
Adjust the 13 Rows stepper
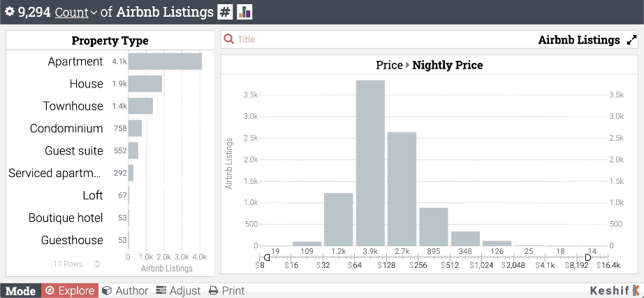pyautogui.click(x=97, y=264)
